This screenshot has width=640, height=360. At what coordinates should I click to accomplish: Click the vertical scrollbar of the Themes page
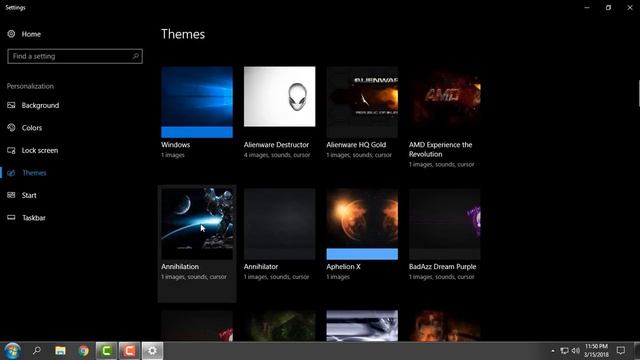point(638,93)
